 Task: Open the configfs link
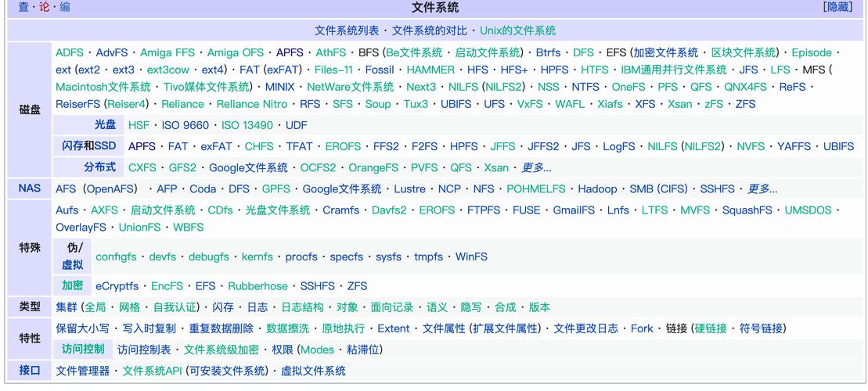click(117, 256)
